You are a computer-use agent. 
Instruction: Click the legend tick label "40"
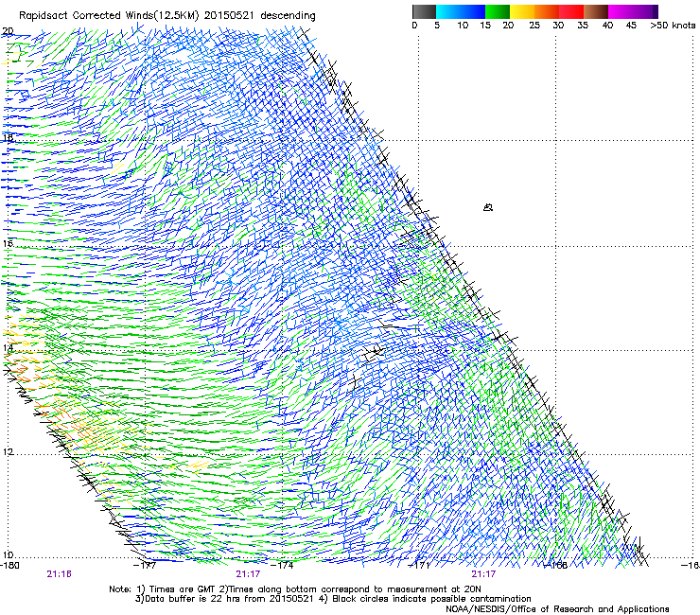(x=607, y=26)
